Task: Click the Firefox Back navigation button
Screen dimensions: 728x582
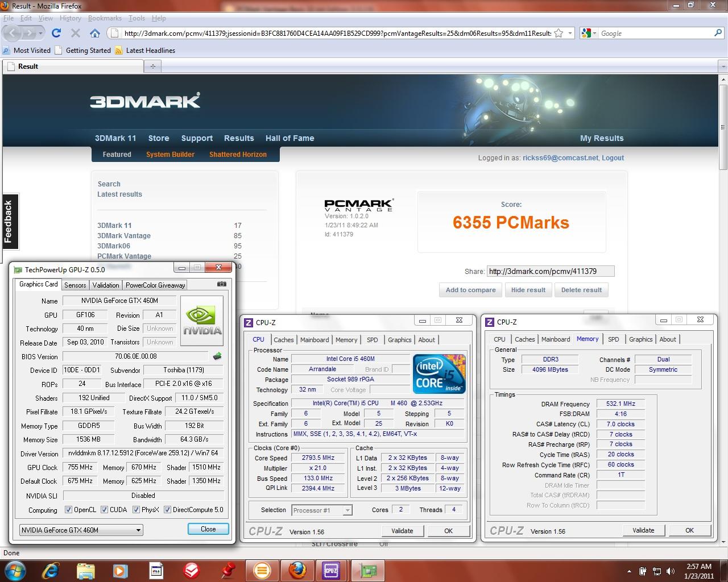Action: point(13,33)
